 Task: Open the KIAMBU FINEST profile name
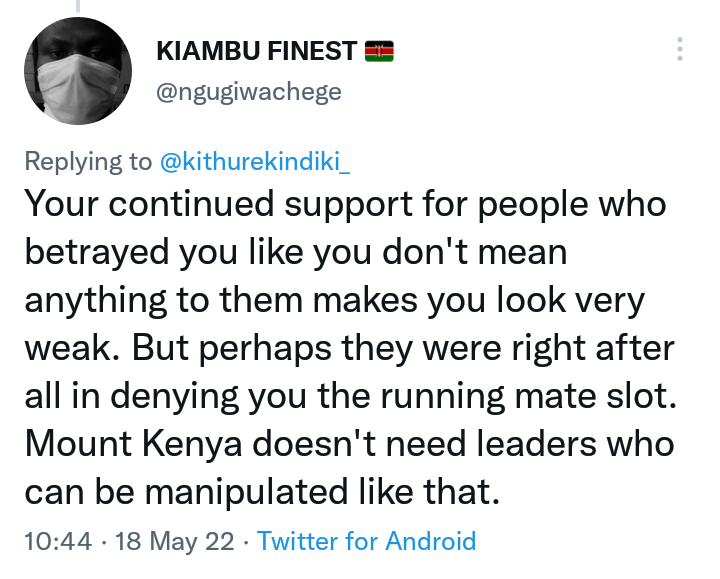pyautogui.click(x=257, y=51)
